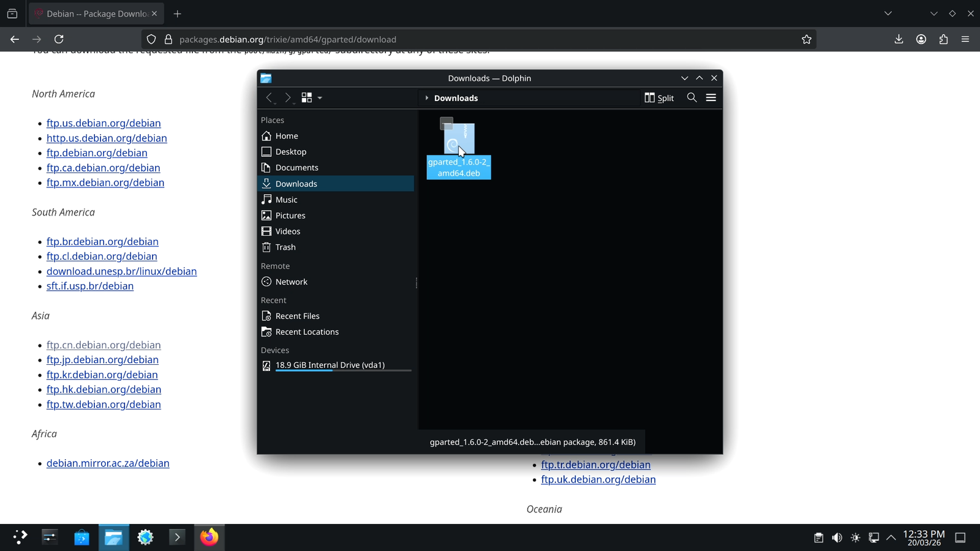Open http.us.debian.org/debian mirror link
Viewport: 980px width, 551px height.
coord(107,138)
